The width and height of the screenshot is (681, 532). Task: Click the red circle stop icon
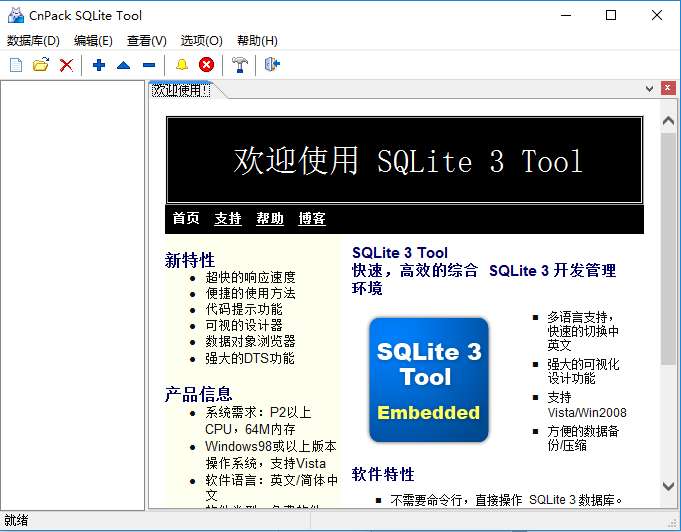pyautogui.click(x=206, y=65)
